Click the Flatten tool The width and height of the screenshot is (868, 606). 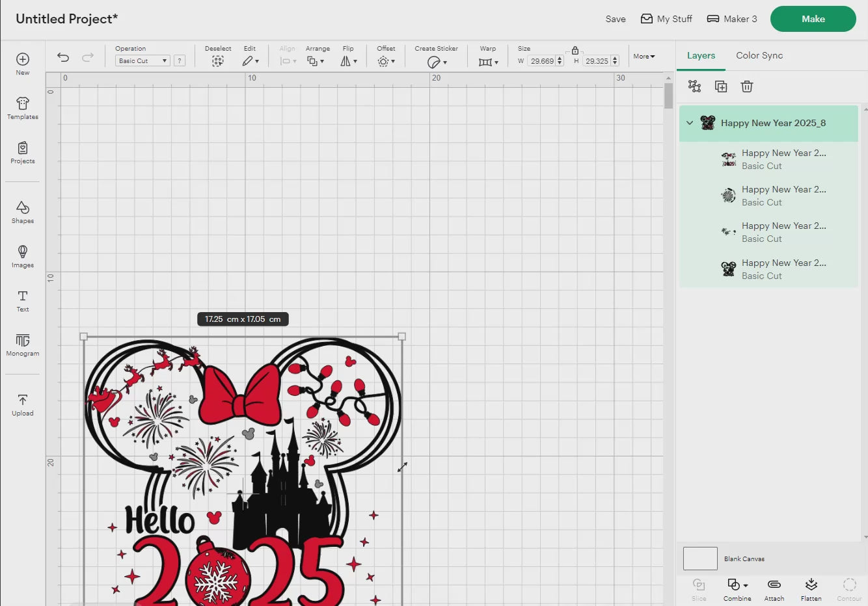pyautogui.click(x=811, y=589)
